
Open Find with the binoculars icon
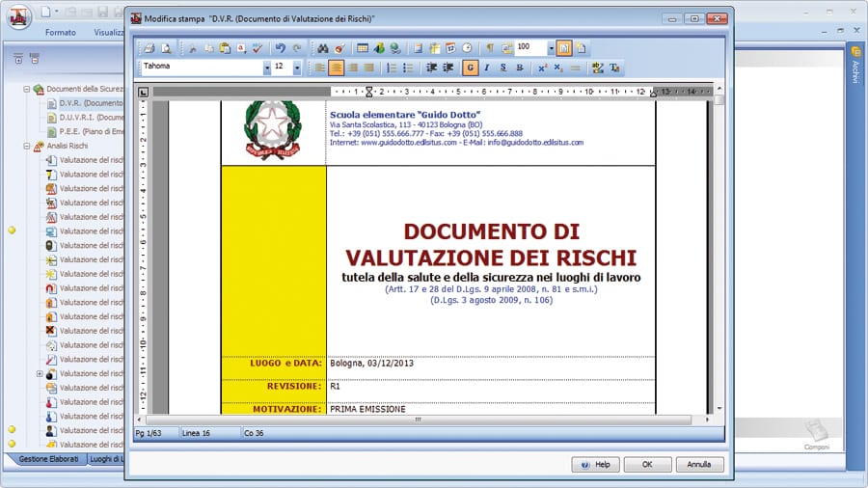(x=323, y=48)
